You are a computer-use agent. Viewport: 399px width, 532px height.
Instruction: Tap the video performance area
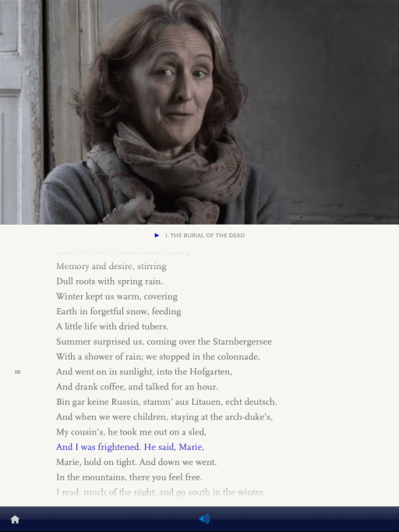pyautogui.click(x=199, y=112)
